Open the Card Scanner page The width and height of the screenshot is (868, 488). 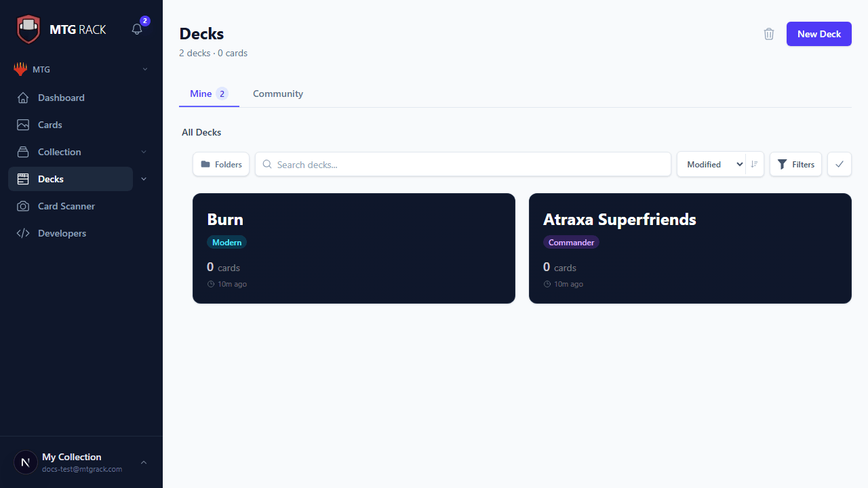point(66,206)
